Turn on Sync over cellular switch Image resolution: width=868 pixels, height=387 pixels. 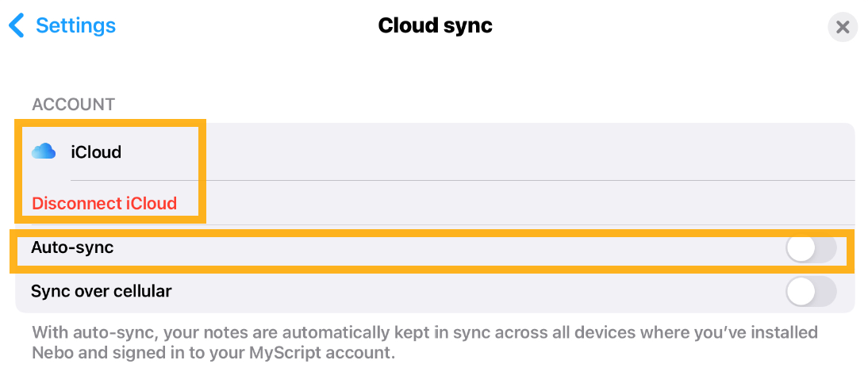point(811,292)
